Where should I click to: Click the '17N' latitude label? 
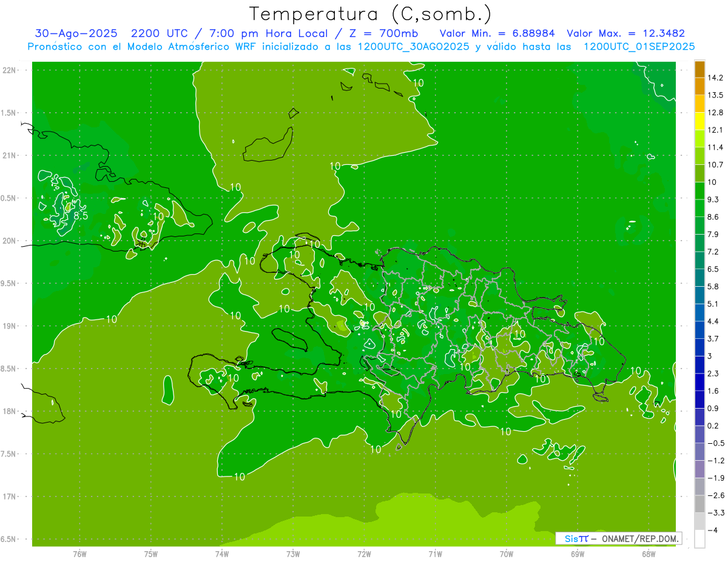10,497
